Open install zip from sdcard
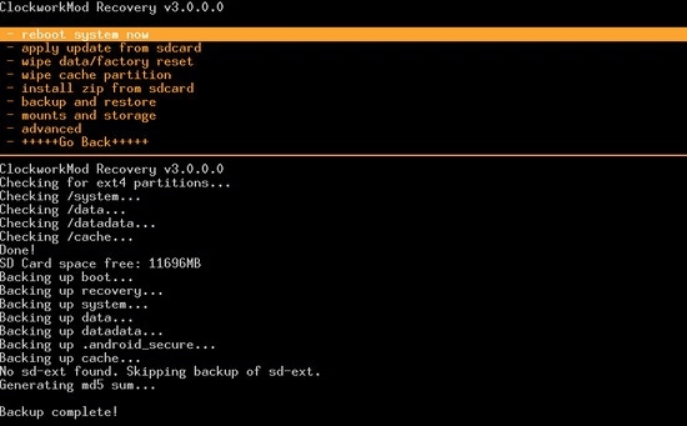 (107, 88)
